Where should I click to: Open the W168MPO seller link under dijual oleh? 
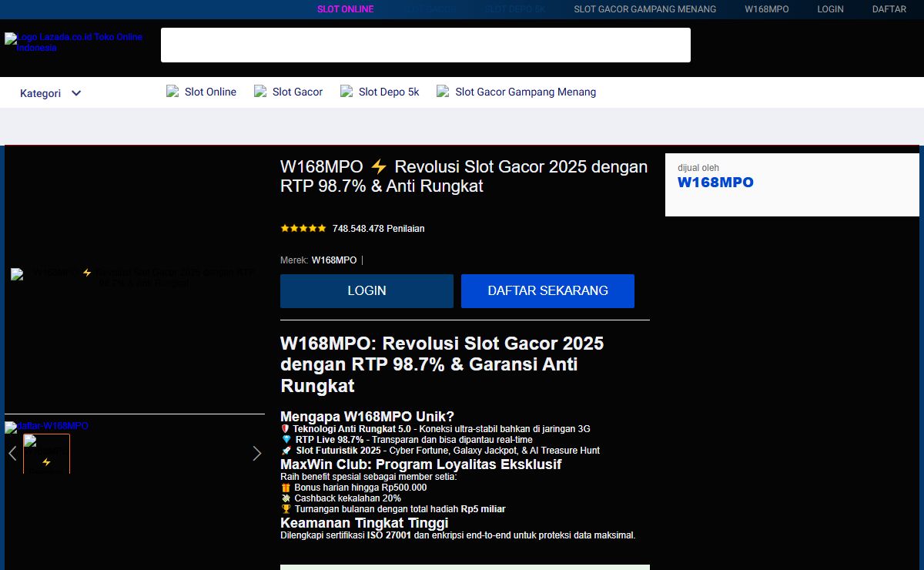click(x=715, y=183)
